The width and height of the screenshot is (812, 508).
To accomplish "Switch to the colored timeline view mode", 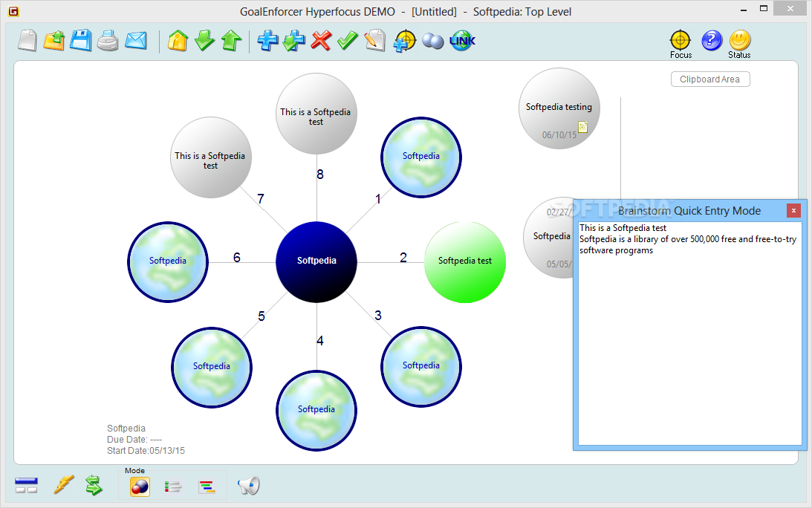I will coord(207,486).
